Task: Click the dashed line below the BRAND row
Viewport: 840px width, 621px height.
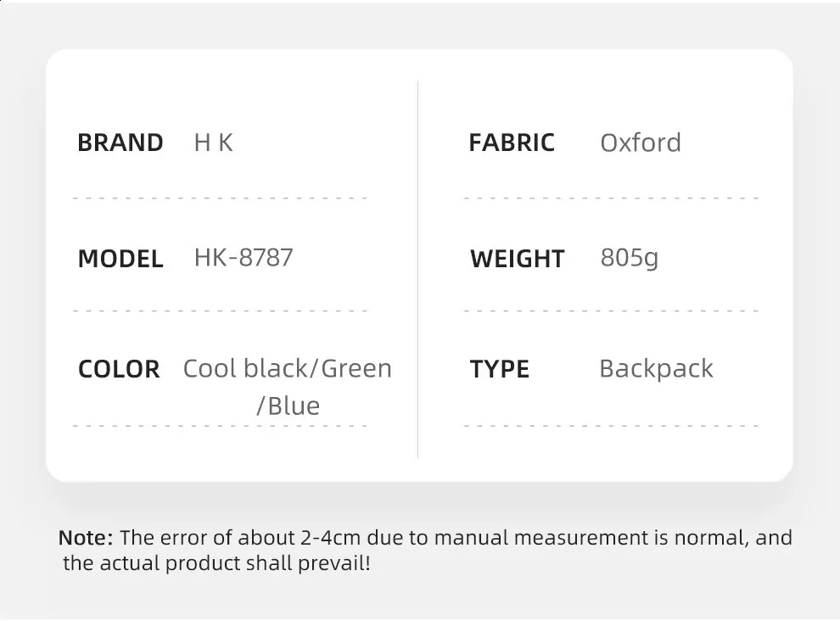Action: [221, 199]
